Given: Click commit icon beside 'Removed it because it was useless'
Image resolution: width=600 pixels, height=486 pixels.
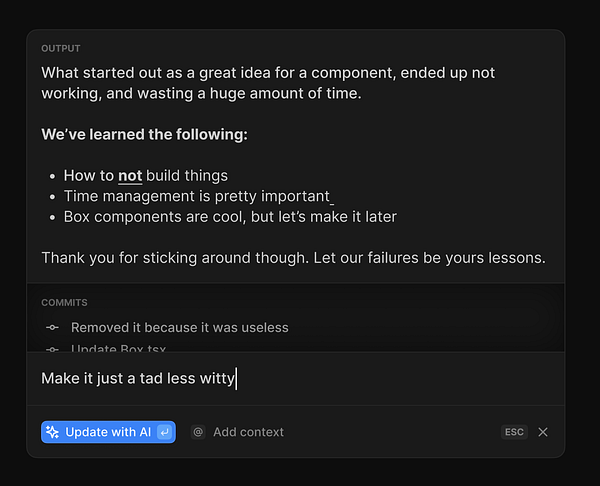Looking at the screenshot, I should [53, 328].
